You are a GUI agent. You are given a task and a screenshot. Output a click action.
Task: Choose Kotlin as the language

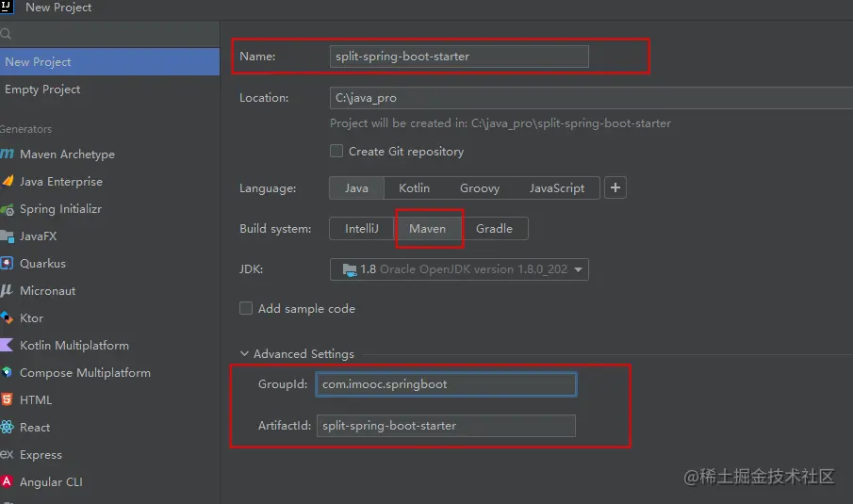point(414,188)
